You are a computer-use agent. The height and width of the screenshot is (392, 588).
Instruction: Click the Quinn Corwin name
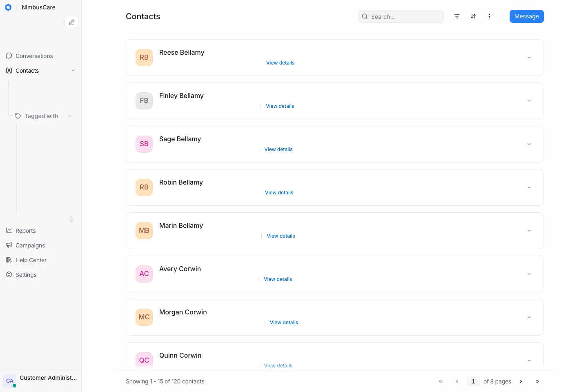point(180,355)
